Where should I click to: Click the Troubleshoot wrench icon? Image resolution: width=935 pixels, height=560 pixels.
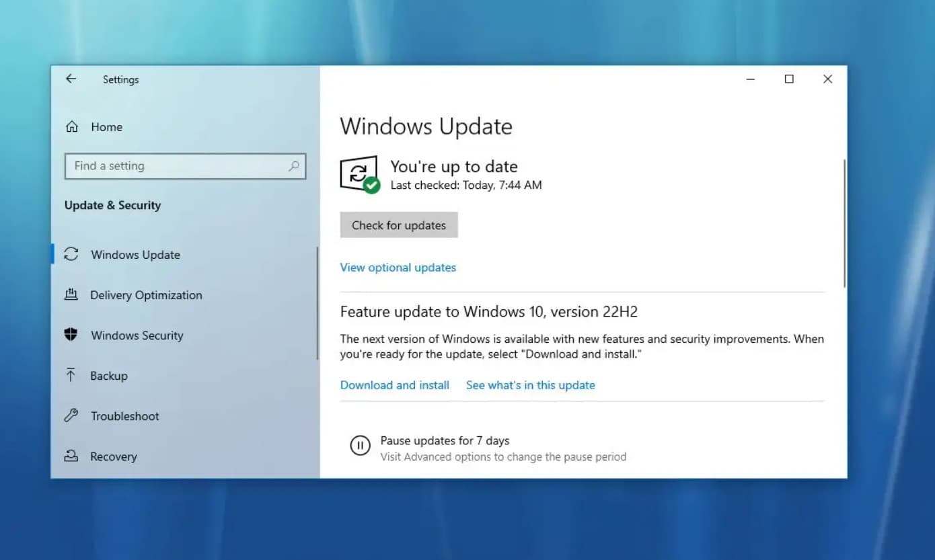[71, 415]
